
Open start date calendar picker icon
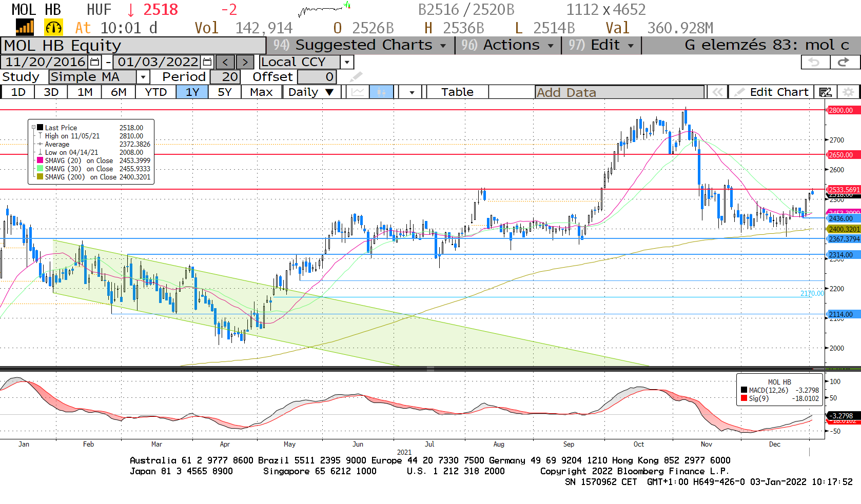(95, 62)
